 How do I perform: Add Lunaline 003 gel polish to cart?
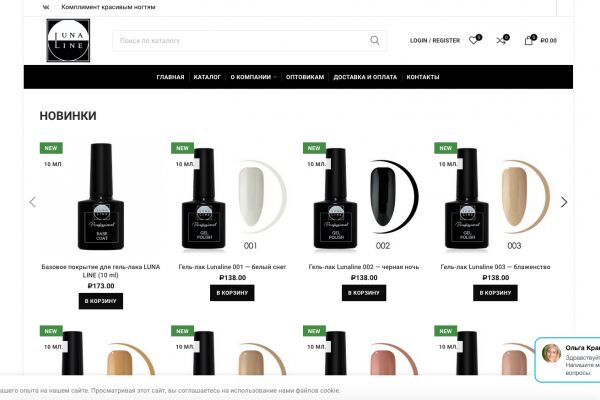495,293
